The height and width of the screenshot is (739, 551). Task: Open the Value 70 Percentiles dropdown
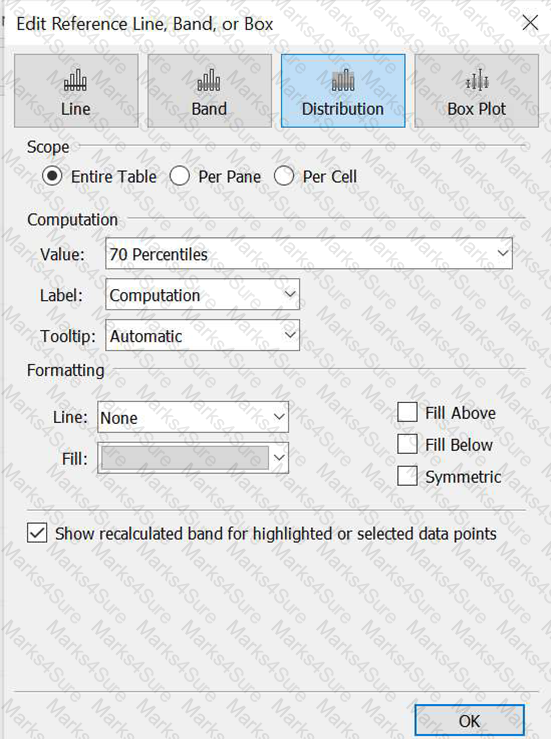coord(309,254)
